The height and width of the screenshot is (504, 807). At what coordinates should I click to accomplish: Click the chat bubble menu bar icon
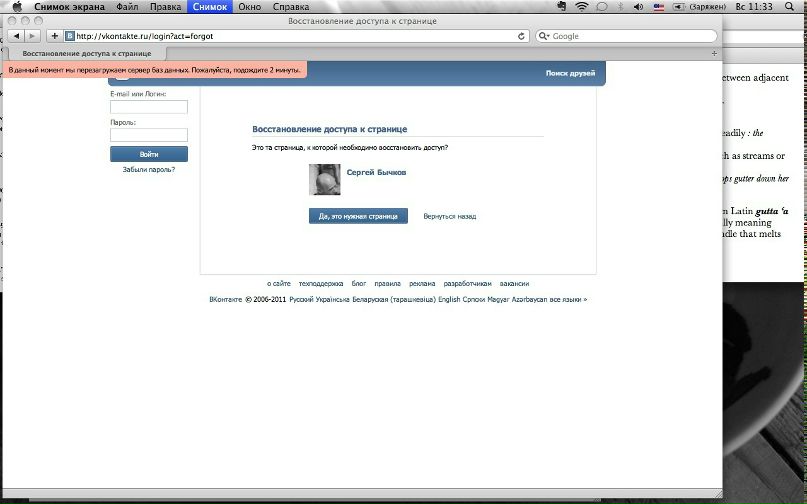point(601,7)
